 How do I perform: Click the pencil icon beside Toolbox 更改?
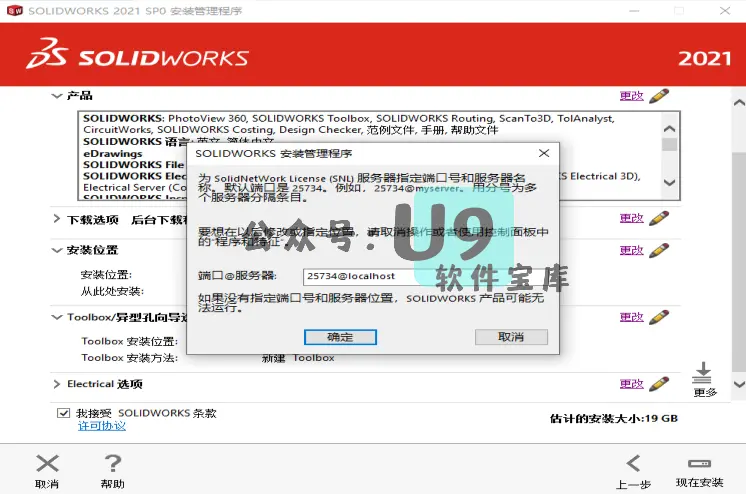pyautogui.click(x=659, y=317)
